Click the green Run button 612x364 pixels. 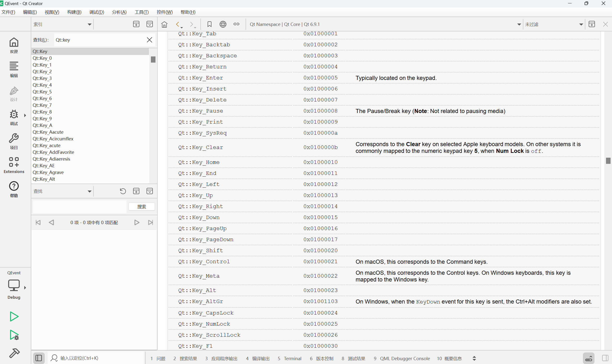pos(14,316)
